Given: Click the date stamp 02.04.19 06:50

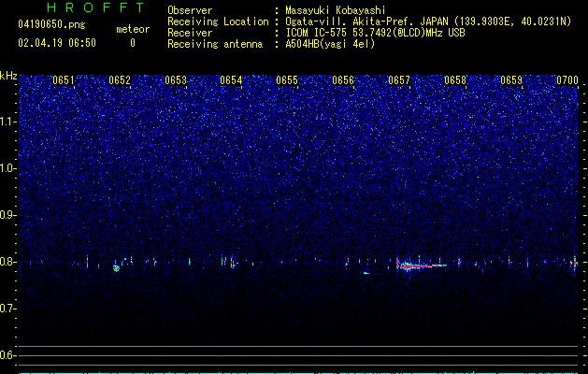Looking at the screenshot, I should coord(57,43).
